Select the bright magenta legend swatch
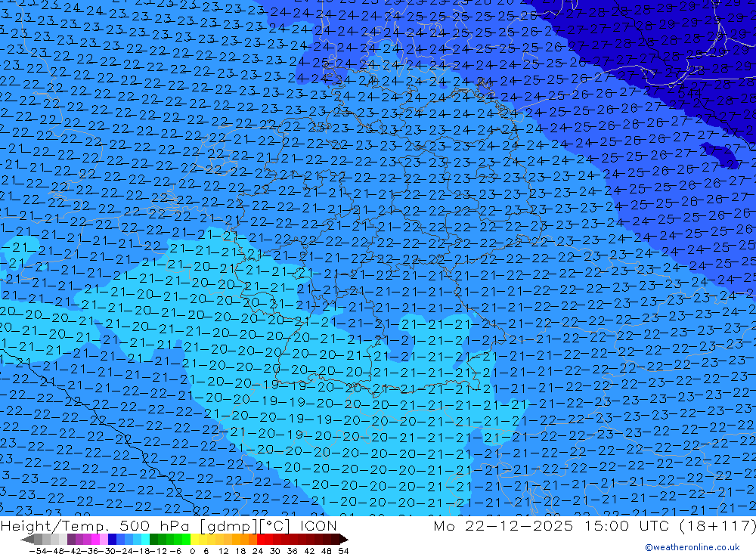756x554 pixels. 95,540
